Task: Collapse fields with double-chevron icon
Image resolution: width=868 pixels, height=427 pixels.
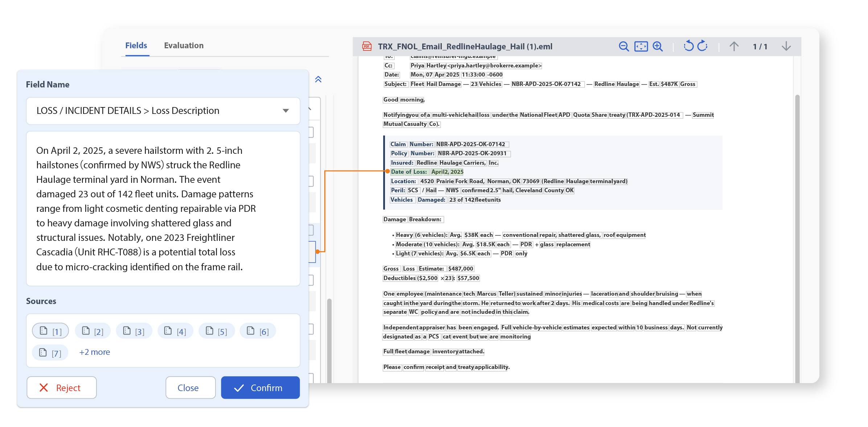Action: [x=318, y=79]
